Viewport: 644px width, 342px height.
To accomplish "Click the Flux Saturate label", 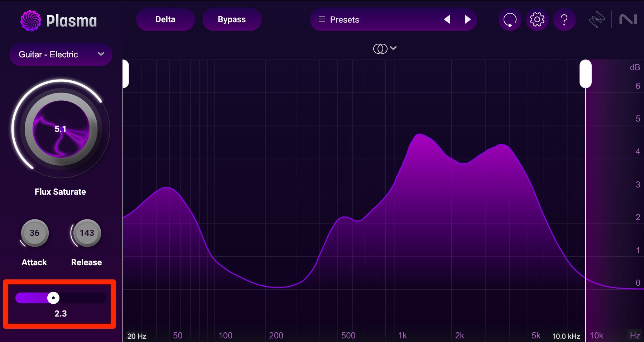I will [x=60, y=192].
